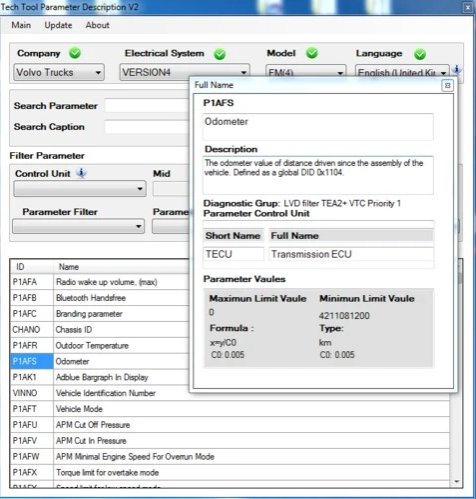The image size is (476, 499).
Task: Open the Update menu
Action: 58,25
